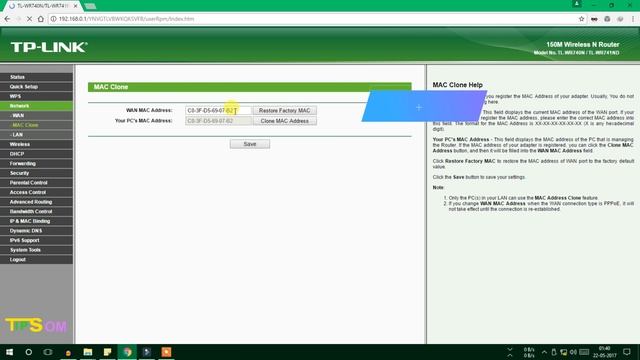This screenshot has height=360, width=640.
Task: Close the TL-WR740N browser tab
Action: [x=76, y=6]
